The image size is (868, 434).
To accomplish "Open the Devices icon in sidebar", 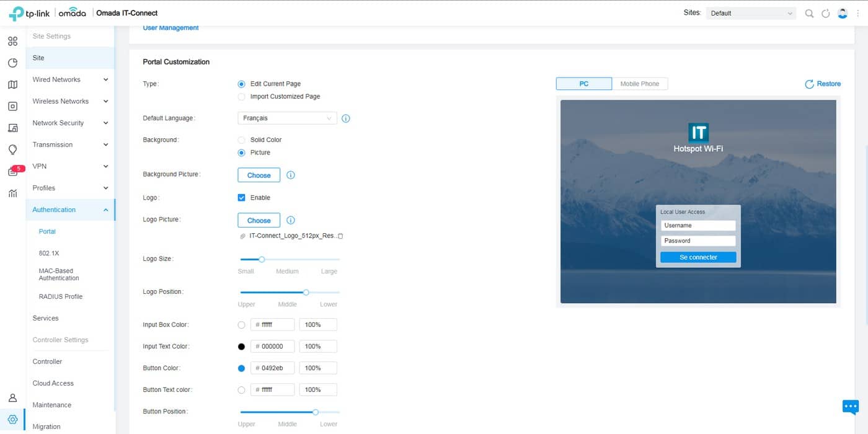I will 12,106.
